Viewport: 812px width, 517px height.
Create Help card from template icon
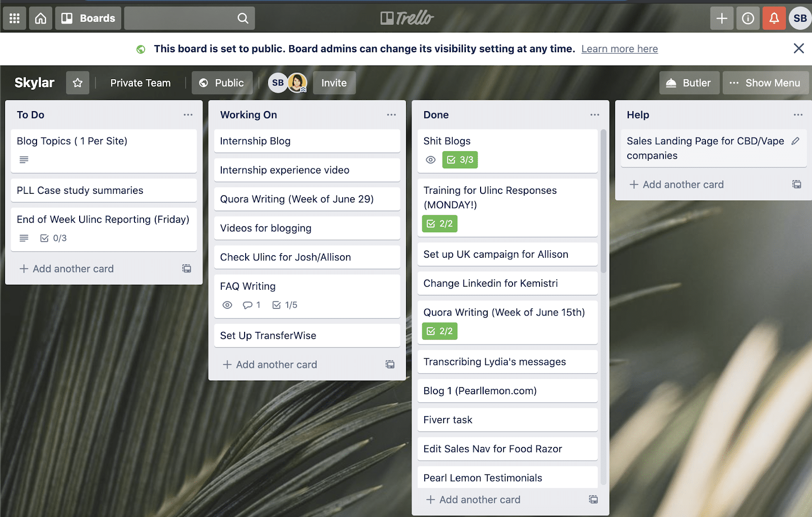(x=797, y=184)
